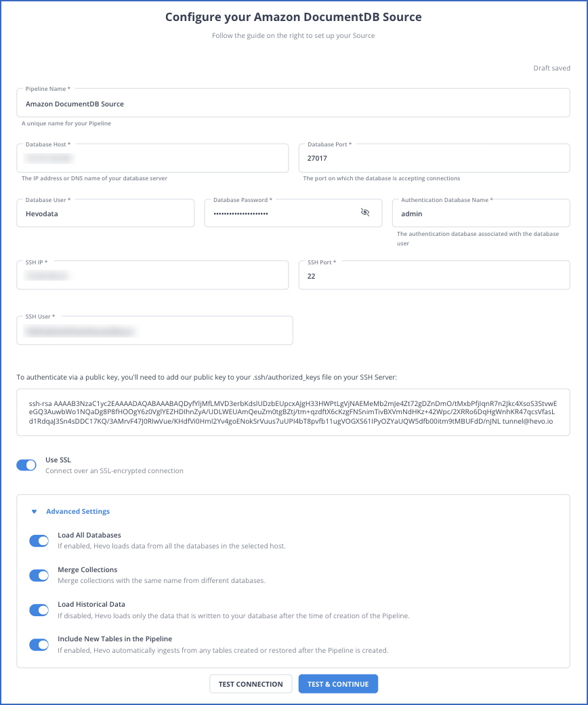Toggle the Merge Collections switch
The width and height of the screenshot is (588, 705).
pos(39,575)
